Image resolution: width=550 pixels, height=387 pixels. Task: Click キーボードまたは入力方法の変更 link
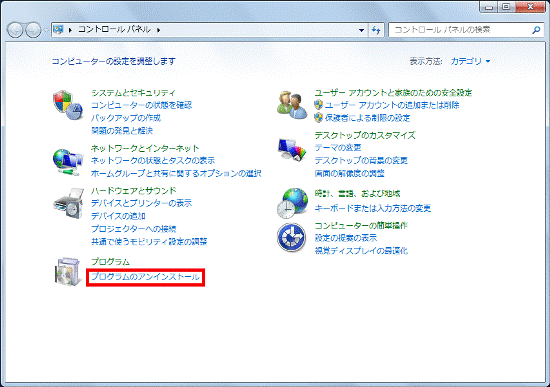[373, 208]
